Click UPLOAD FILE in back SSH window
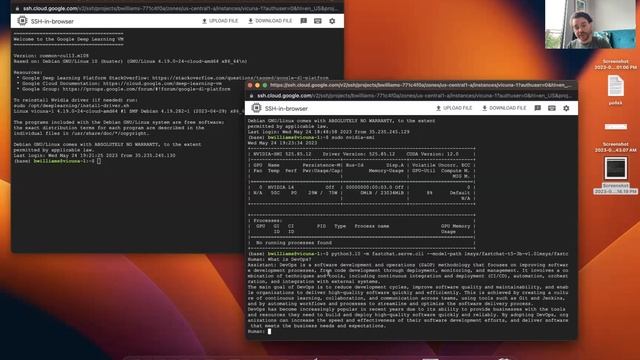Screen dimensions: 640x360 point(220,21)
